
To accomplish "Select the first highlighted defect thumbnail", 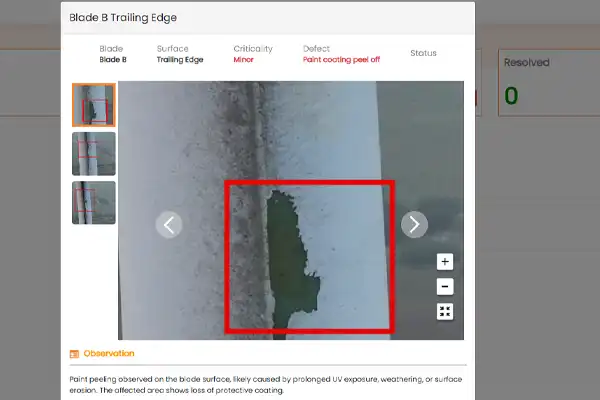I will point(94,105).
